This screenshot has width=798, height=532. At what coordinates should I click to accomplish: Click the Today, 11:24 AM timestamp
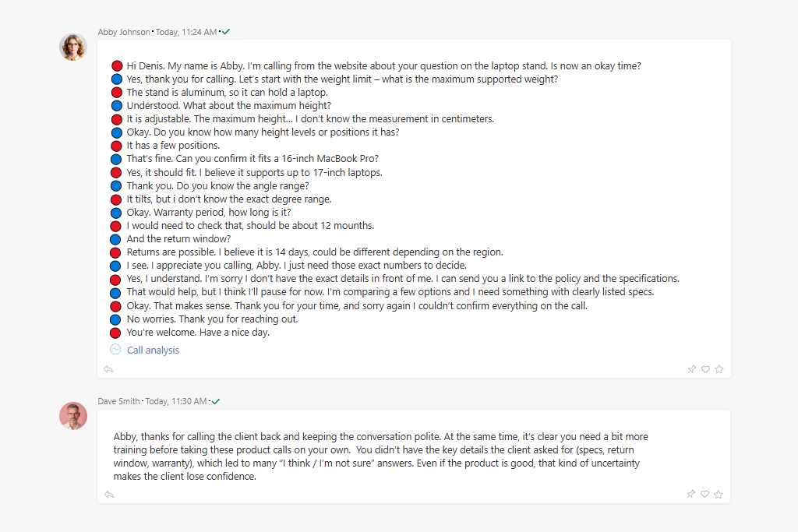click(187, 32)
